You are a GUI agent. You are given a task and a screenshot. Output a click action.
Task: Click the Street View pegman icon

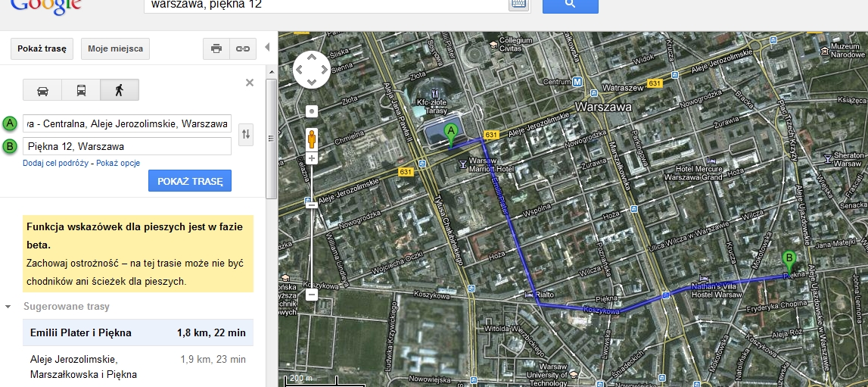point(312,139)
